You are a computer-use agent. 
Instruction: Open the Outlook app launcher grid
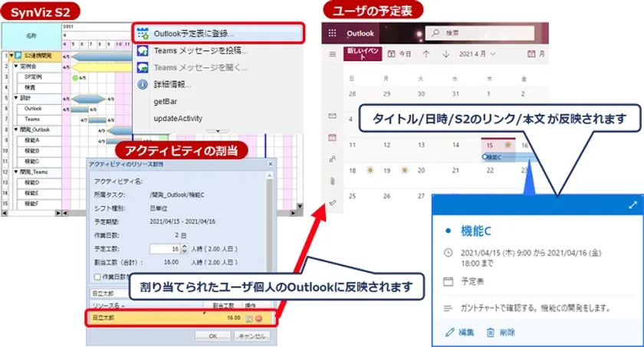pyautogui.click(x=332, y=33)
